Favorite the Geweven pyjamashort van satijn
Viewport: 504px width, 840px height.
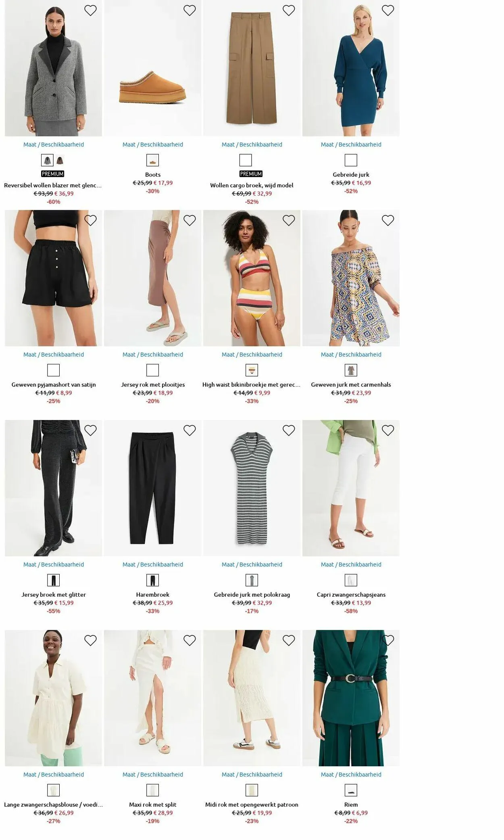[90, 220]
